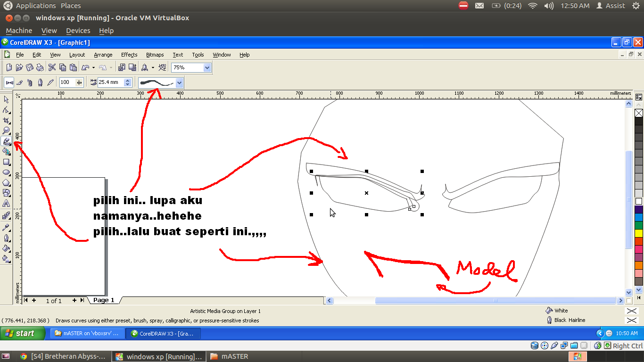Click the Undo arrow icon
Image resolution: width=644 pixels, height=362 pixels.
click(85, 67)
